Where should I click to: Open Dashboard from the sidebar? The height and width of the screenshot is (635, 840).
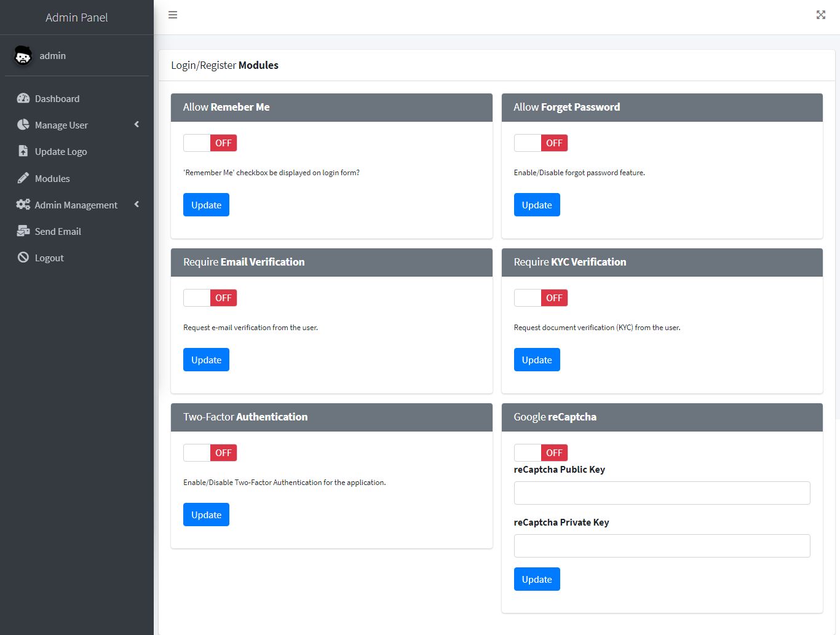point(77,98)
